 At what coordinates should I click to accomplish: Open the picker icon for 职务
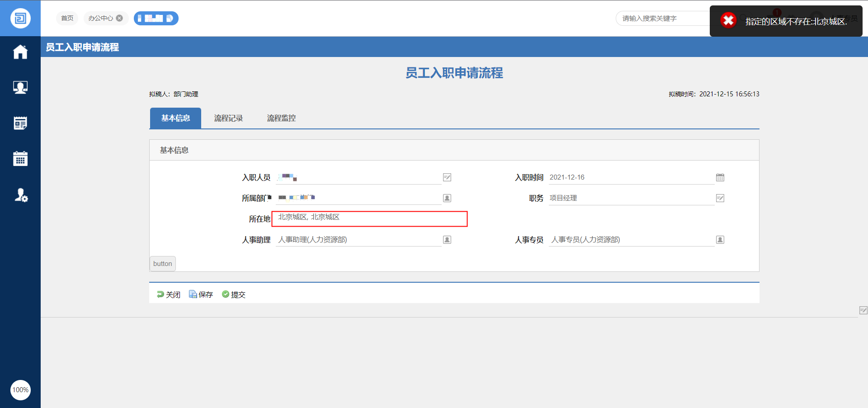[x=720, y=198]
